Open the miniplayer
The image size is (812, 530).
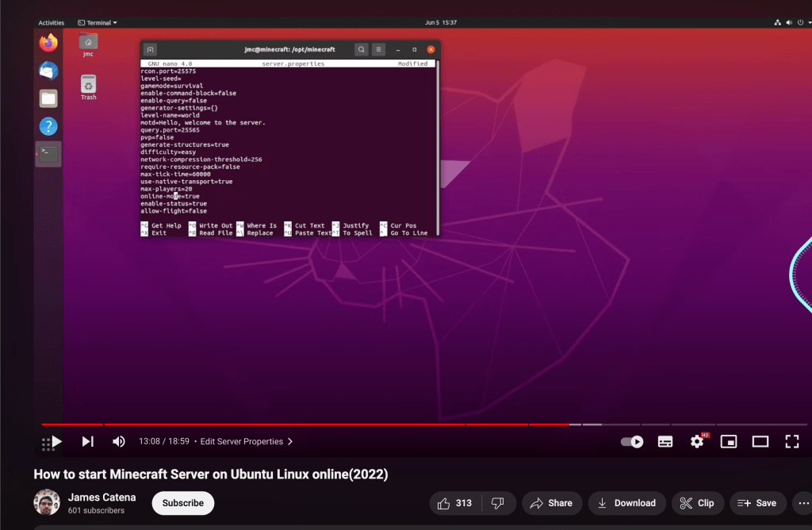click(729, 441)
